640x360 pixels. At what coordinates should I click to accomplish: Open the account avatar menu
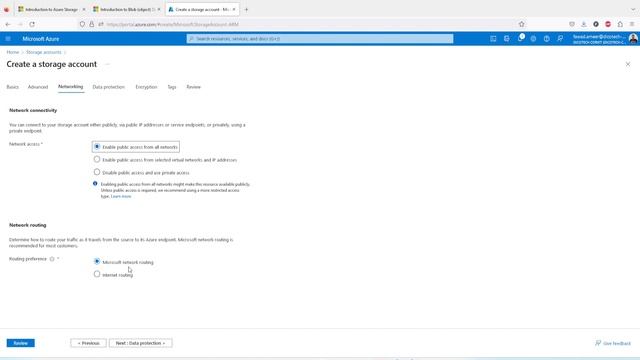633,39
